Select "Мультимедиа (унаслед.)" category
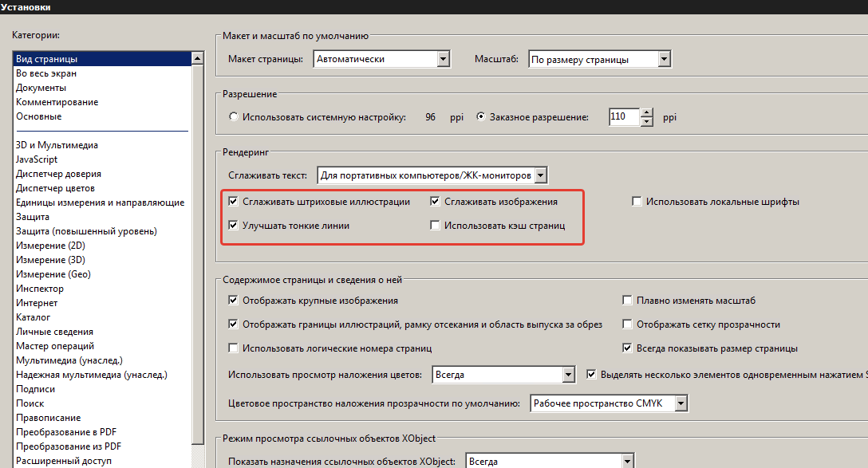 click(x=69, y=360)
